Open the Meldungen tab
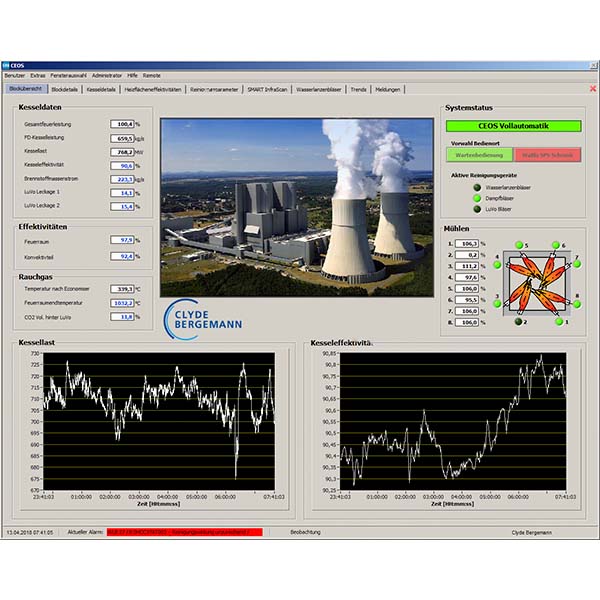This screenshot has height=600, width=600. click(388, 90)
